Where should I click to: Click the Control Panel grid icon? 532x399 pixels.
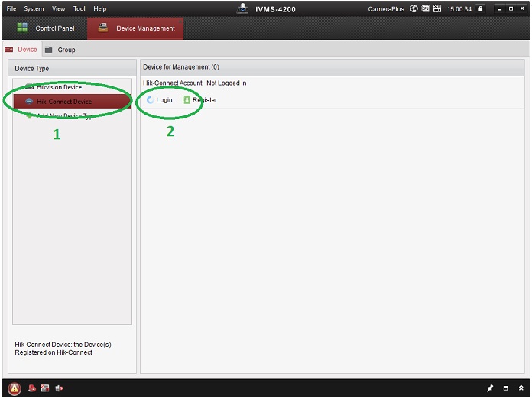[x=22, y=28]
